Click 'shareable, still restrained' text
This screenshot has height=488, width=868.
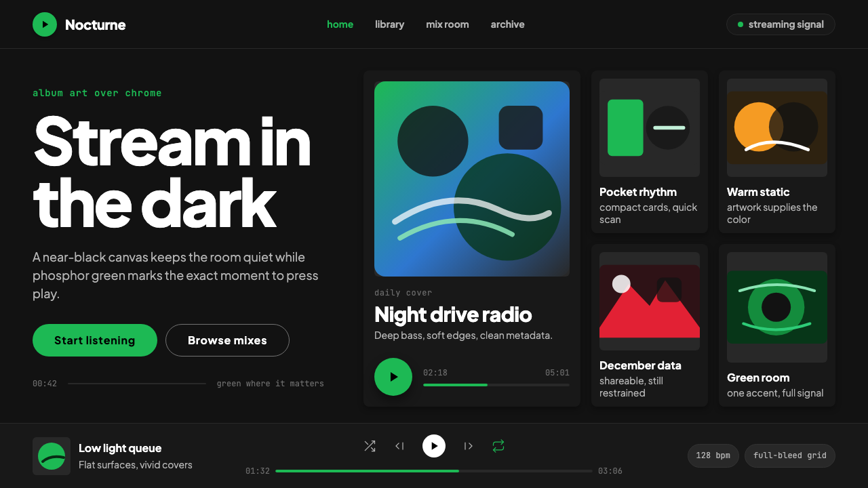[631, 387]
